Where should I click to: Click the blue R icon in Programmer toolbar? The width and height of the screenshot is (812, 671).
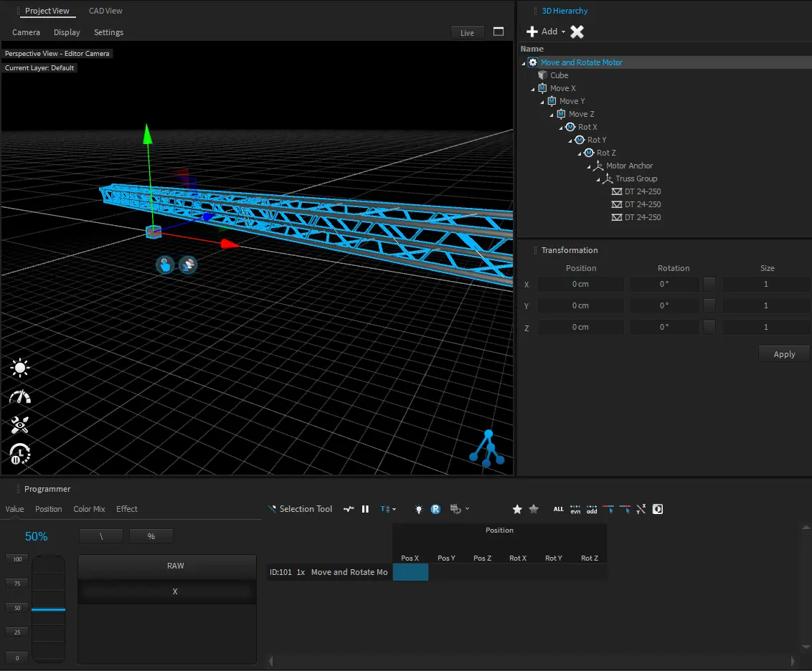[x=435, y=509]
